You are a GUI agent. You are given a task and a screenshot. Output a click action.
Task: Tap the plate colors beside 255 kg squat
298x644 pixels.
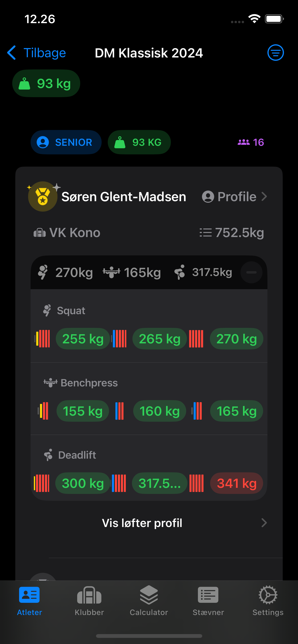[x=43, y=339]
